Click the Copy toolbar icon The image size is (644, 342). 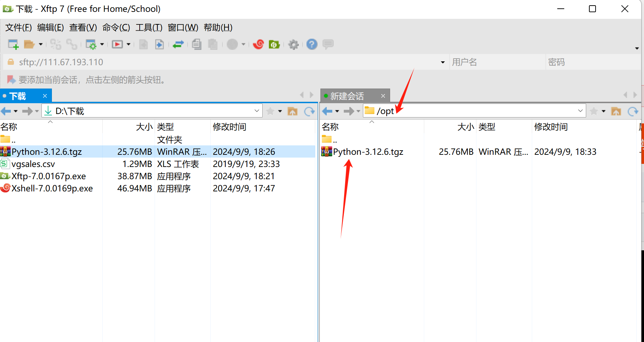(x=197, y=44)
